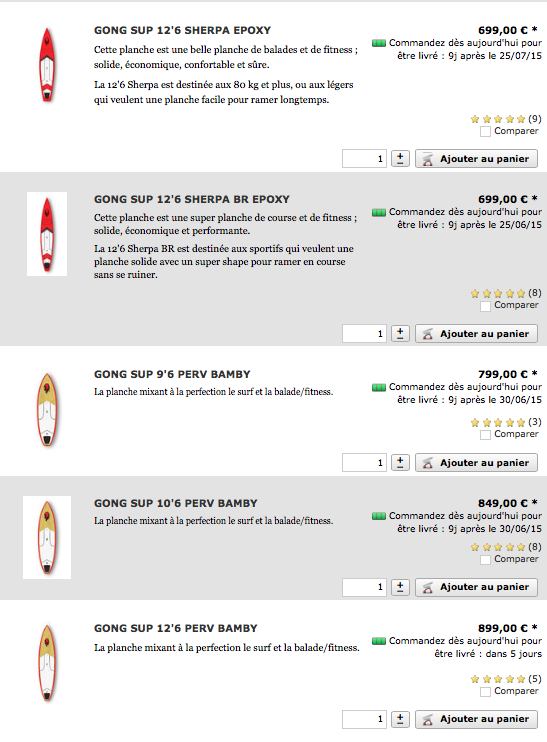Image resolution: width=547 pixels, height=742 pixels.
Task: Toggle Comparer checkbox for 10'6 Perv Bamby
Action: [x=485, y=559]
